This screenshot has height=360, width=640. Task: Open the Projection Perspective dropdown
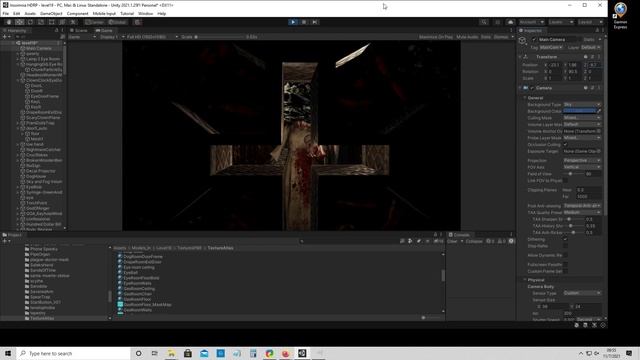coord(582,160)
